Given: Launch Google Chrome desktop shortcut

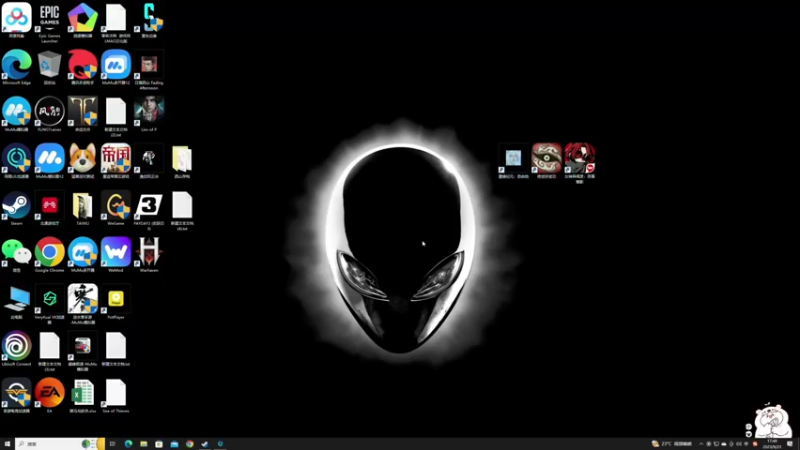Looking at the screenshot, I should click(49, 255).
